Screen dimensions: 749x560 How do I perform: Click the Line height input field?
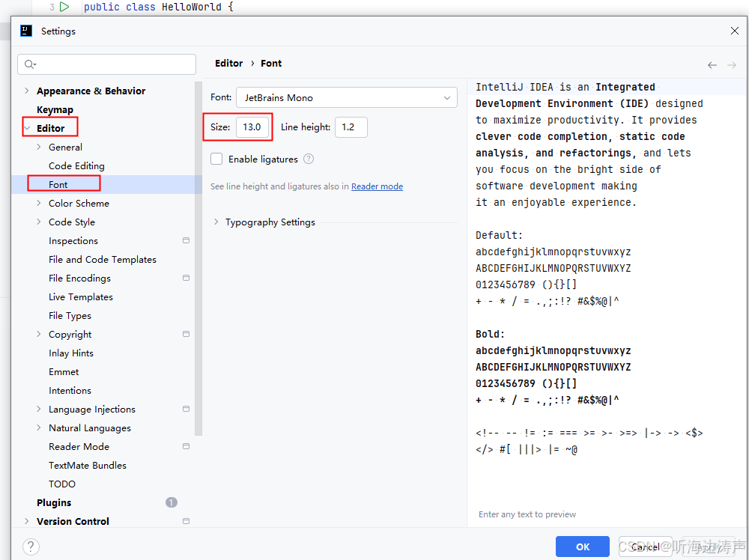pyautogui.click(x=351, y=127)
